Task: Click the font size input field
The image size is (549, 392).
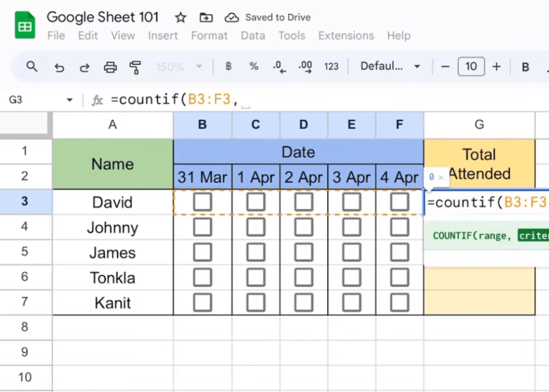Action: 471,66
